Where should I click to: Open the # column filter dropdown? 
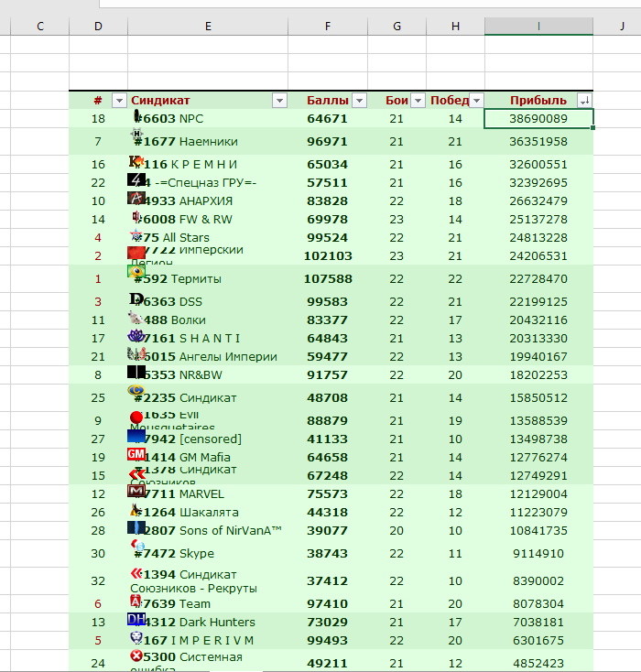119,101
